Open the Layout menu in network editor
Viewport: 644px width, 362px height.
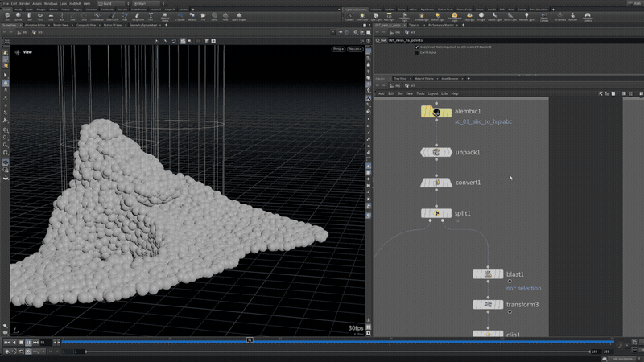click(x=433, y=93)
